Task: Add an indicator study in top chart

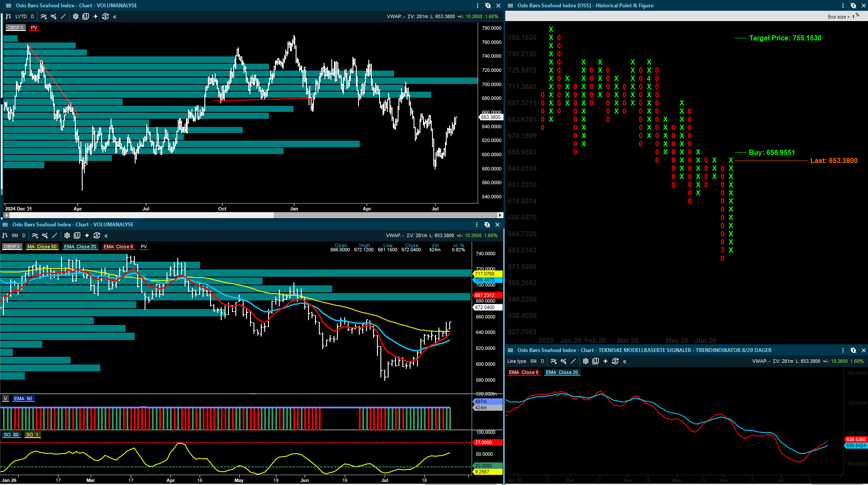Action: [x=43, y=16]
